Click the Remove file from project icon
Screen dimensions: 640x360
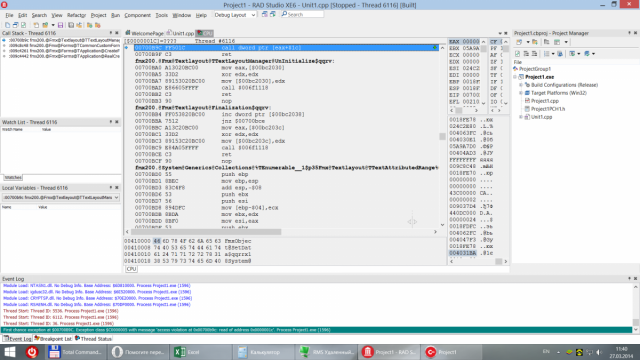point(98,25)
